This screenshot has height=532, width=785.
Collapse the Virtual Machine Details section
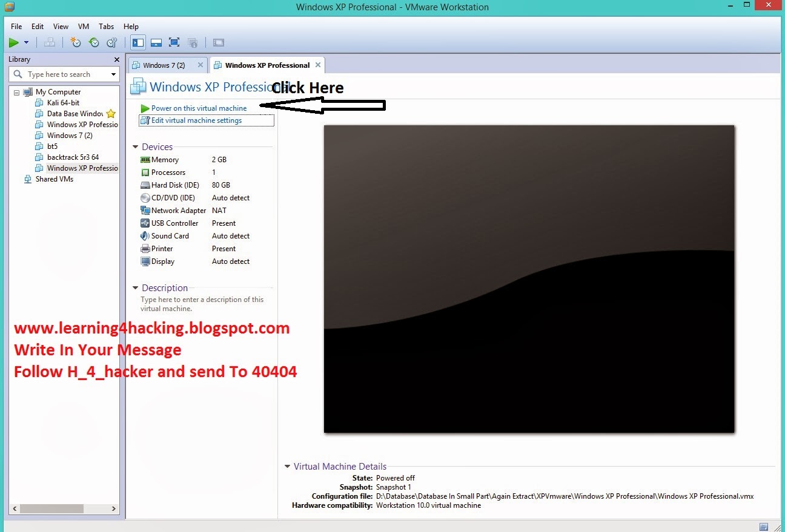287,467
